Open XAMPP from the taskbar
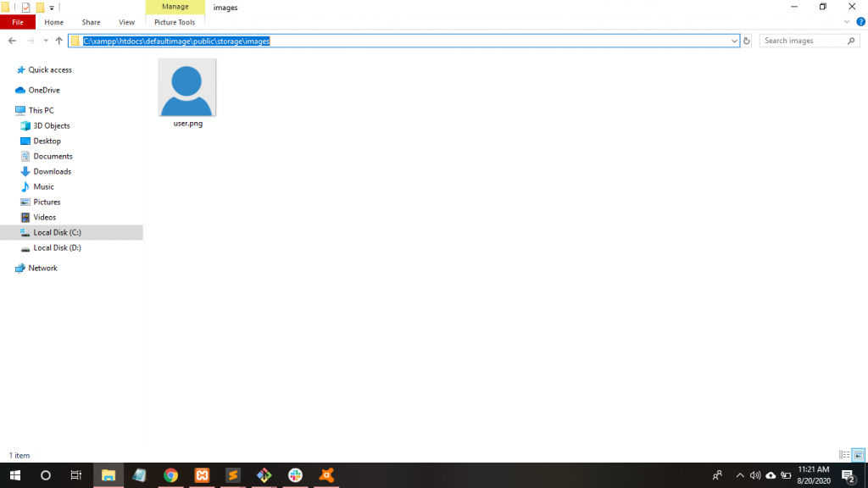 pyautogui.click(x=202, y=475)
